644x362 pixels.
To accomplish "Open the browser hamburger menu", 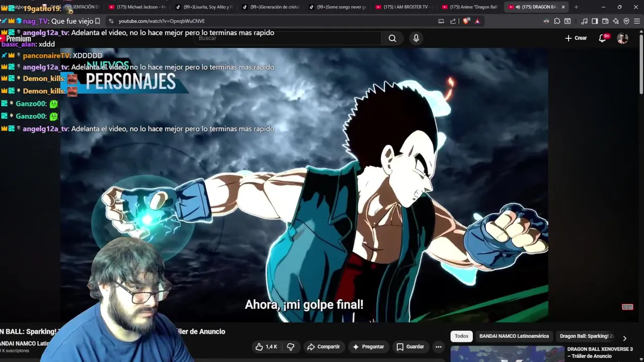I will point(637,21).
